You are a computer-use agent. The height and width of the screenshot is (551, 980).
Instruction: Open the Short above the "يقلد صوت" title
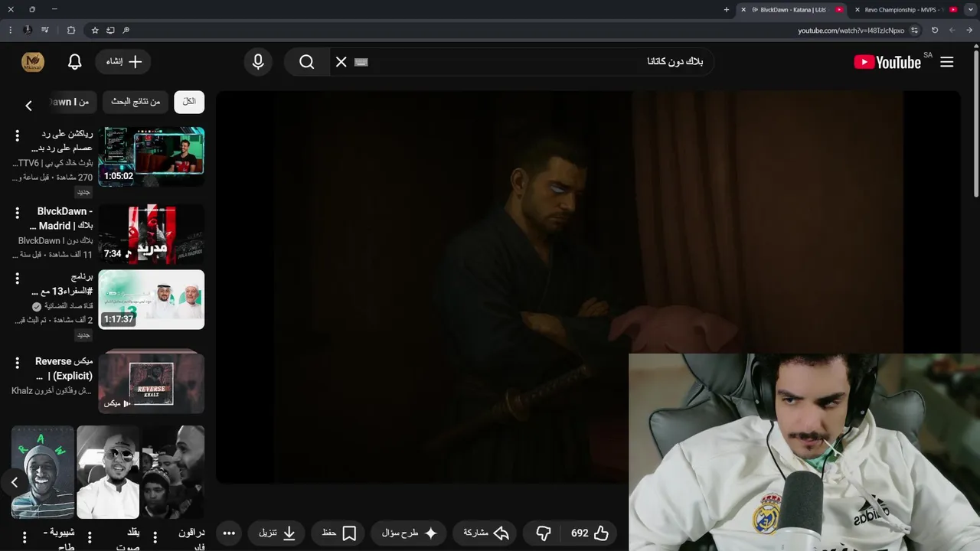coord(108,472)
